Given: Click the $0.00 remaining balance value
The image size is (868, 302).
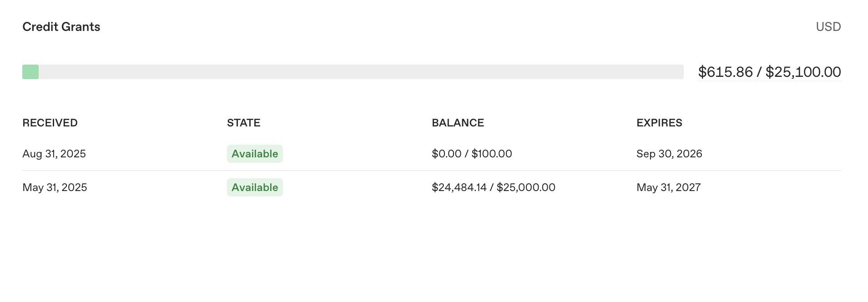Looking at the screenshot, I should pyautogui.click(x=446, y=154).
